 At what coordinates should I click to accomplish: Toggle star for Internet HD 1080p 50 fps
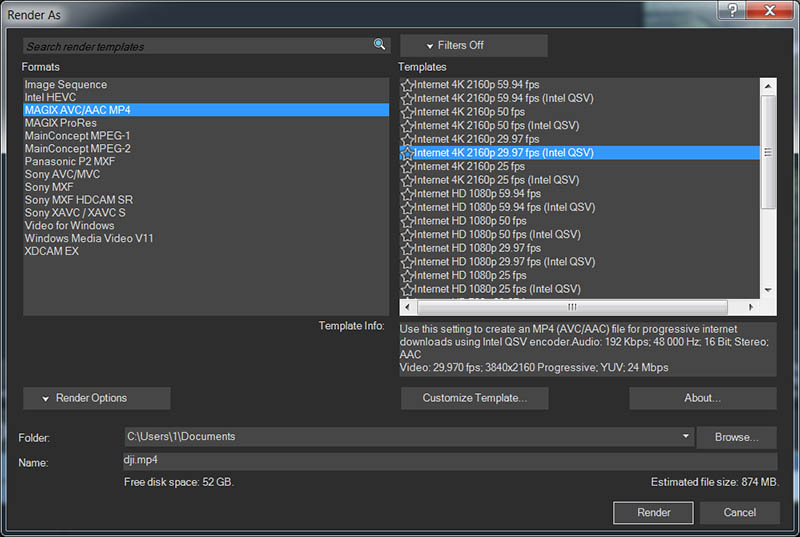[407, 221]
